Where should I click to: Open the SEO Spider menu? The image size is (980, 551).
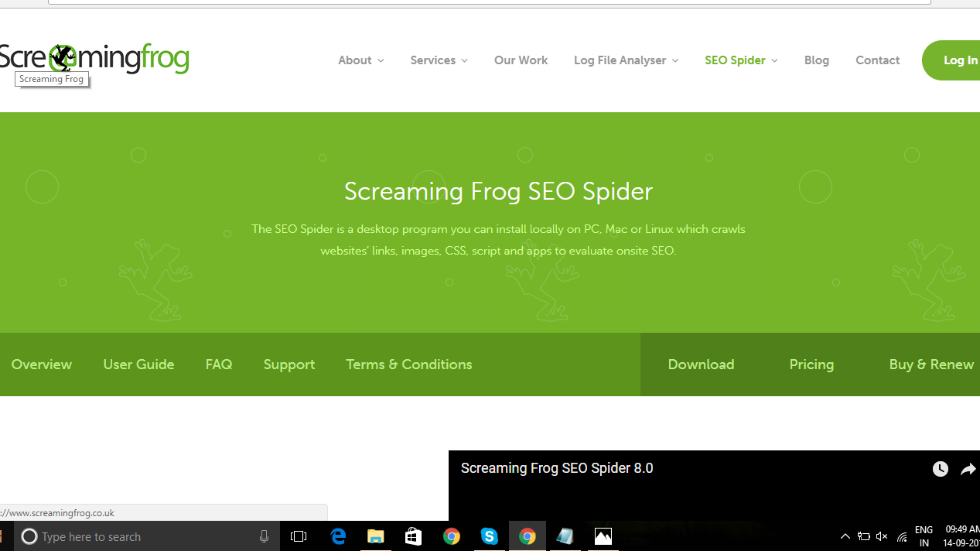pos(735,60)
